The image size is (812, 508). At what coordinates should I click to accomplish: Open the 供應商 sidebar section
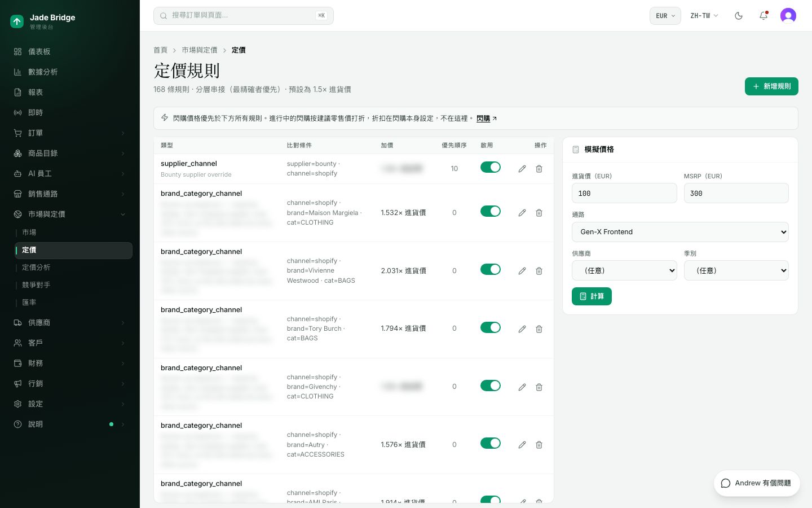pyautogui.click(x=70, y=322)
